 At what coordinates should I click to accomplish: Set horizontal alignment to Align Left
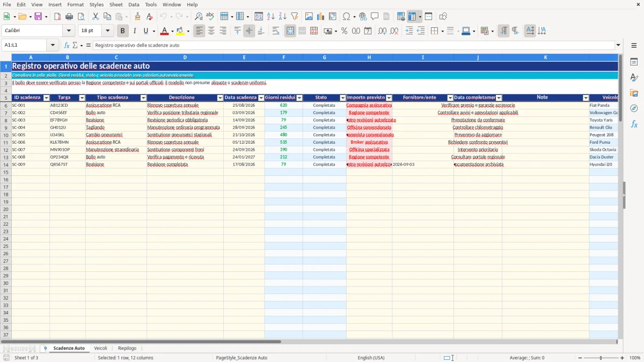200,31
